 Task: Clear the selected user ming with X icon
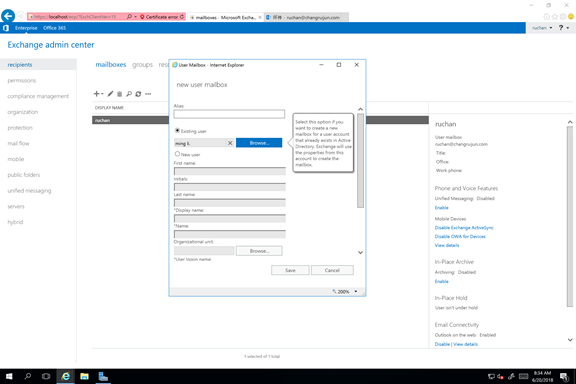pyautogui.click(x=230, y=143)
